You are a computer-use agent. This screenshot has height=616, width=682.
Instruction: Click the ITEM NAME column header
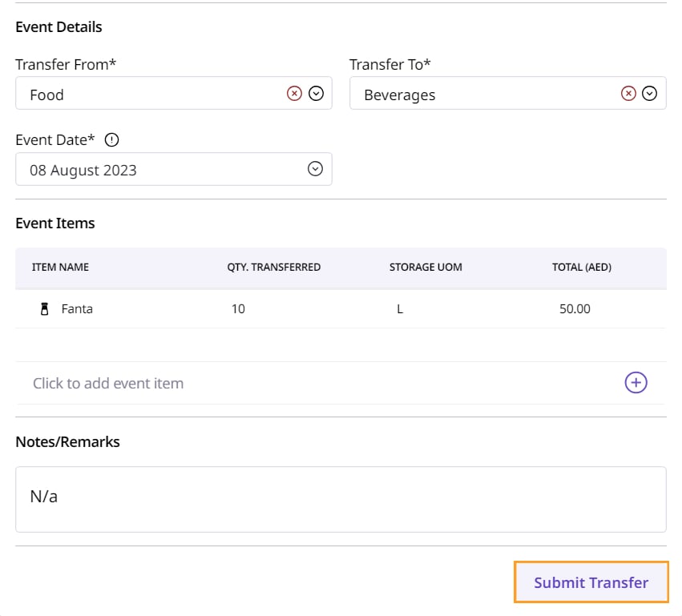(60, 268)
